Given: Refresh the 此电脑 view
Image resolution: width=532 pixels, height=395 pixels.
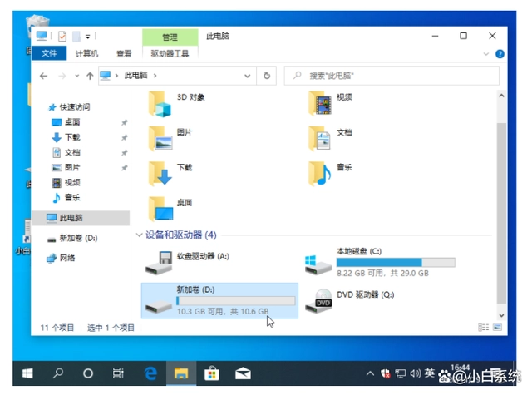Looking at the screenshot, I should pyautogui.click(x=267, y=76).
